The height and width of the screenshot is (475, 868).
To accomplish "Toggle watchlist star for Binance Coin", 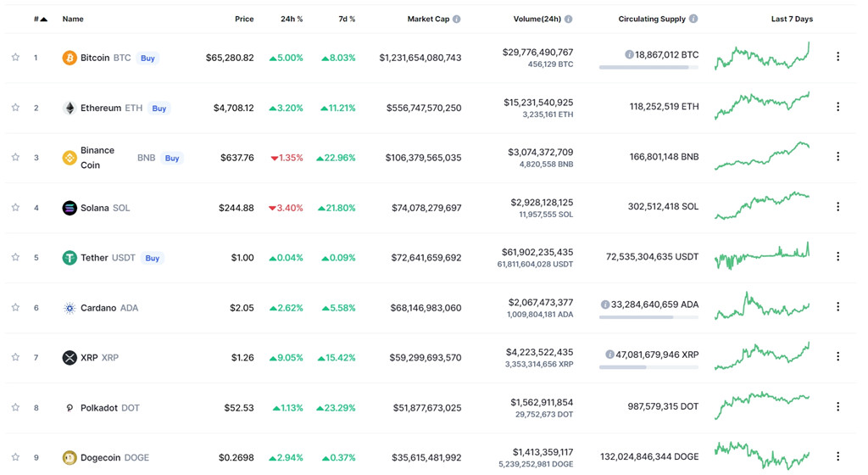I will pyautogui.click(x=15, y=157).
